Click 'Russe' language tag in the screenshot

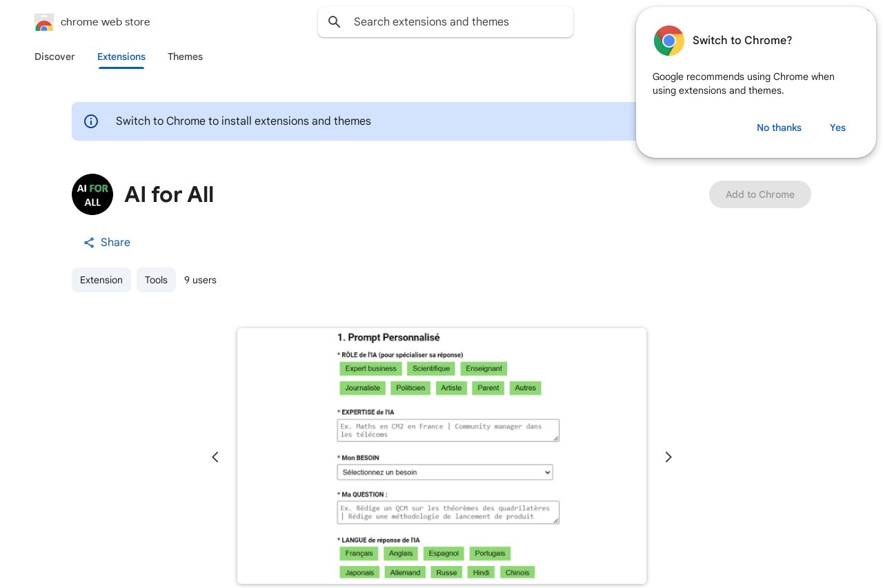coord(446,573)
